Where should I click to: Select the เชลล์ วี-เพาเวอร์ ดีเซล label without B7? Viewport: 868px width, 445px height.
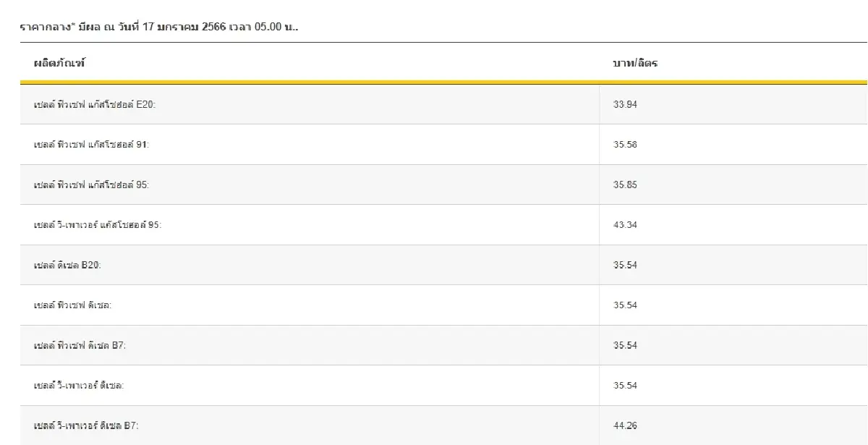79,386
